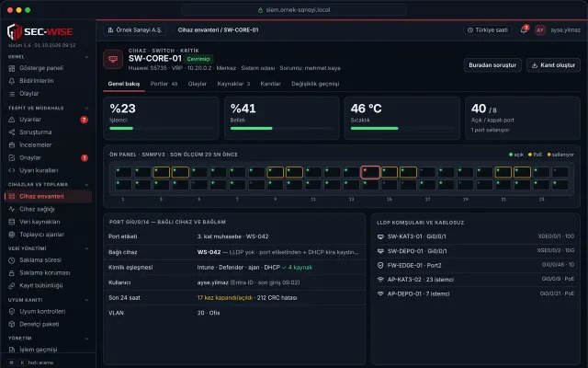Click the SW-DEPO-01 · Gi0/0/1 neighbor row
This screenshot has width=588, height=368.
[x=476, y=251]
